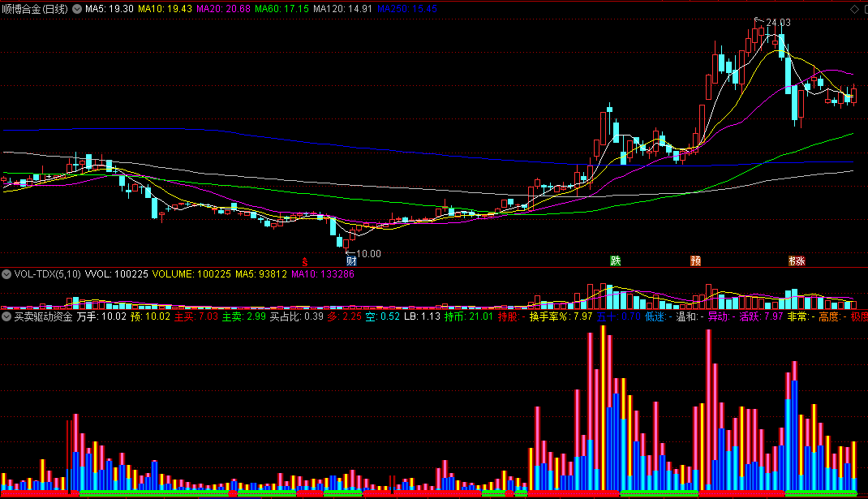Click the 持币: 21.01 value
This screenshot has width=868, height=499.
tap(468, 316)
